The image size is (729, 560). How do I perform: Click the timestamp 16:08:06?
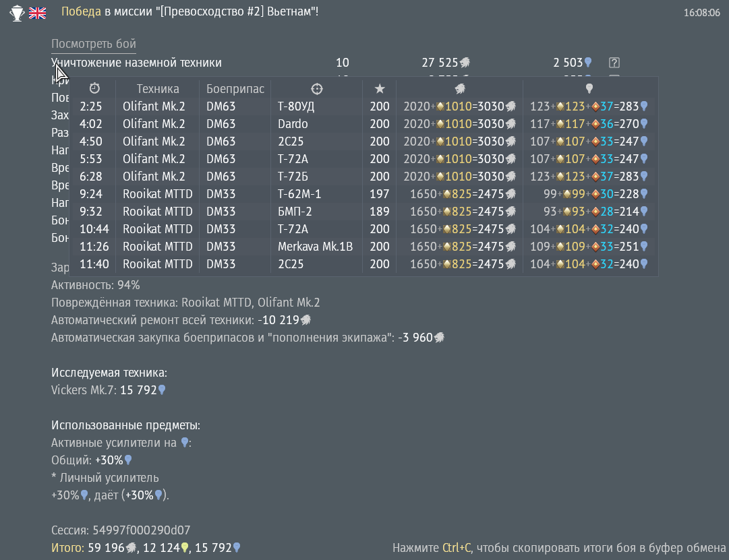(x=701, y=13)
